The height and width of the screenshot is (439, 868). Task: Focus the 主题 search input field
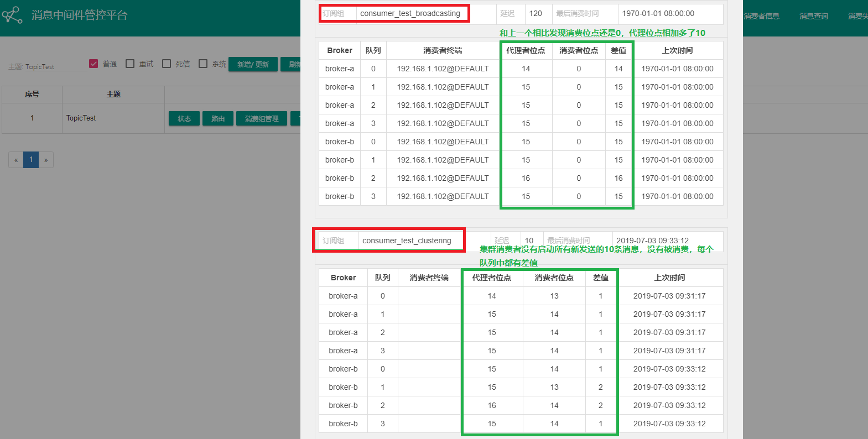coord(55,66)
